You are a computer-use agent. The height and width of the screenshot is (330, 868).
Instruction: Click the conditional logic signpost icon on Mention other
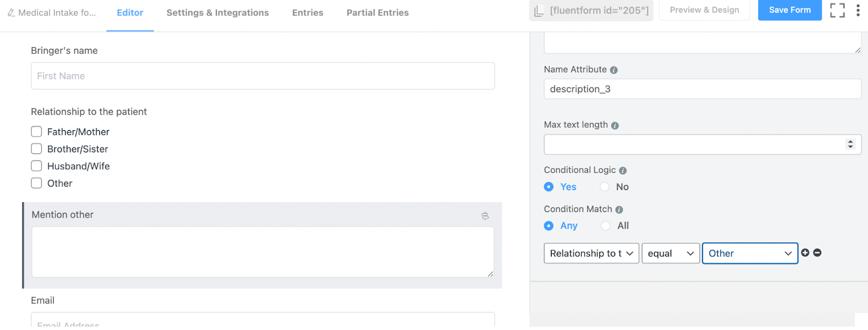[485, 216]
